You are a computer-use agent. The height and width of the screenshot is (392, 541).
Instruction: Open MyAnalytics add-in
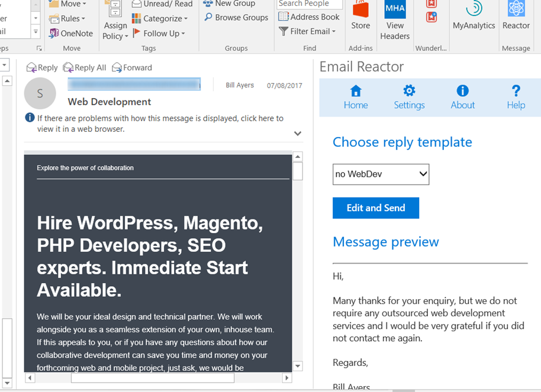[474, 15]
